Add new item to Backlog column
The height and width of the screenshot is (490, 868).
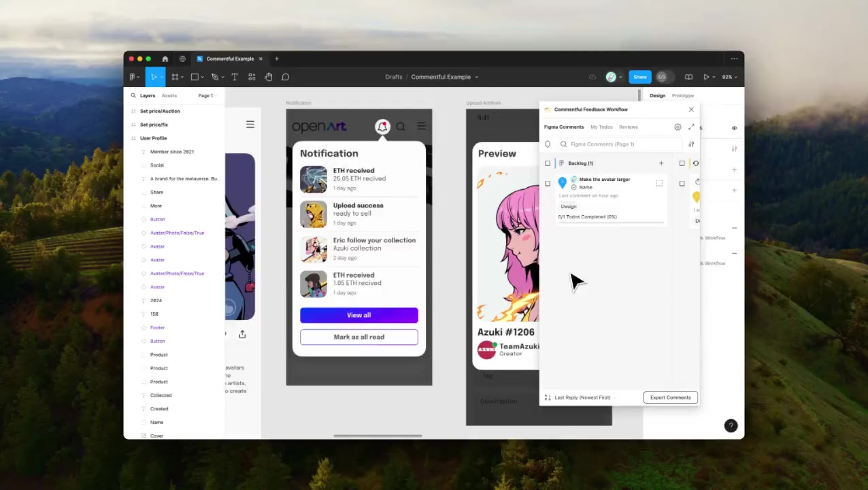pyautogui.click(x=661, y=163)
